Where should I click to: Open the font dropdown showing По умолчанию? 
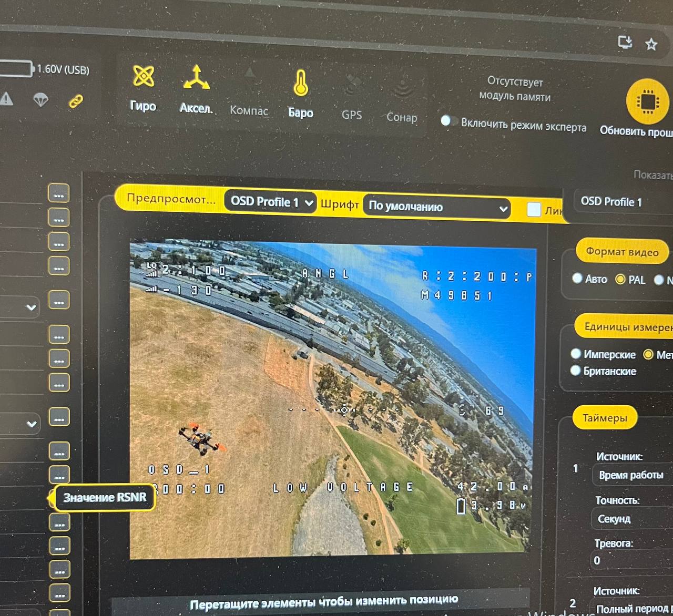[436, 207]
